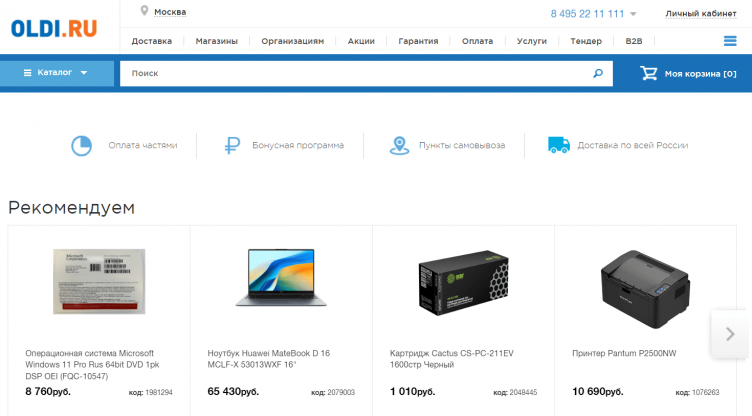Open Личный кабинет link

point(701,13)
